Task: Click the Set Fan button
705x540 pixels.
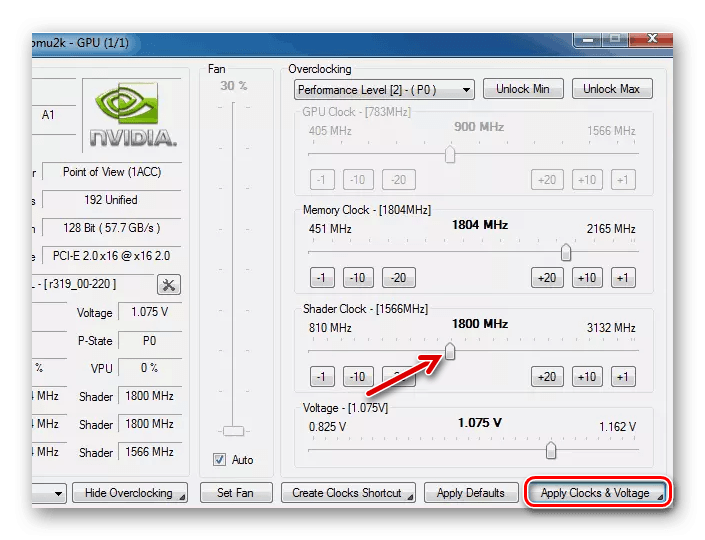Action: 236,493
